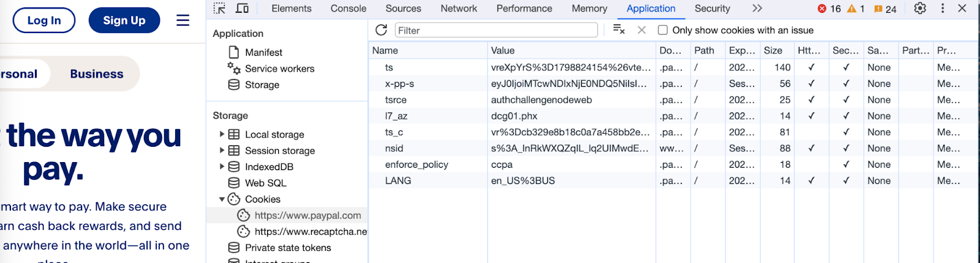Select the LANG cookie row
This screenshot has height=263, width=980.
pos(673,180)
